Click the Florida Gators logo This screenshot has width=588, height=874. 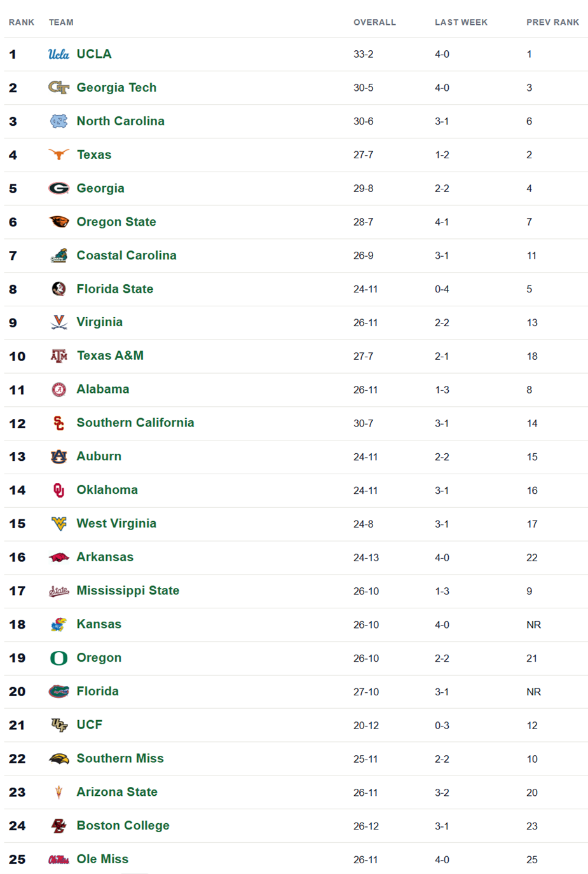tap(58, 692)
